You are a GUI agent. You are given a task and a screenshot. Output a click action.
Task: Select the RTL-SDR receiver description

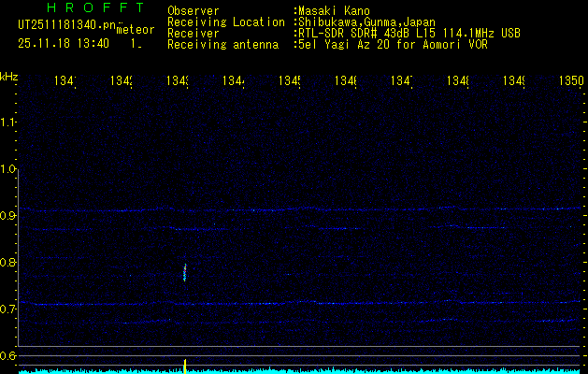pyautogui.click(x=409, y=33)
